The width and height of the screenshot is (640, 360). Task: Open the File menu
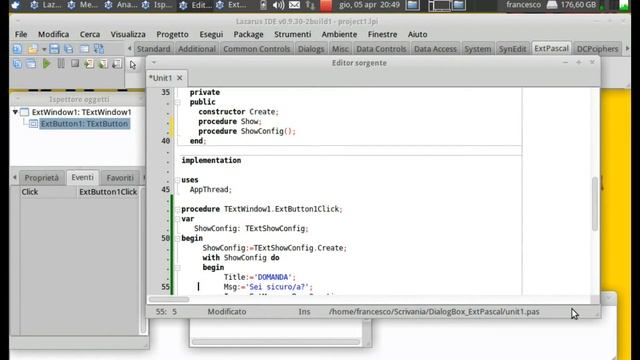tap(21, 34)
